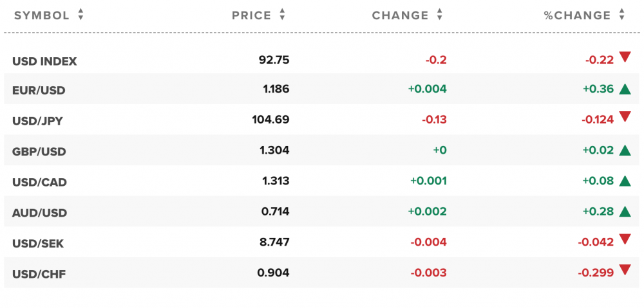The height and width of the screenshot is (308, 644).
Task: Click the AUD/USD price value 0.714
Action: click(276, 212)
